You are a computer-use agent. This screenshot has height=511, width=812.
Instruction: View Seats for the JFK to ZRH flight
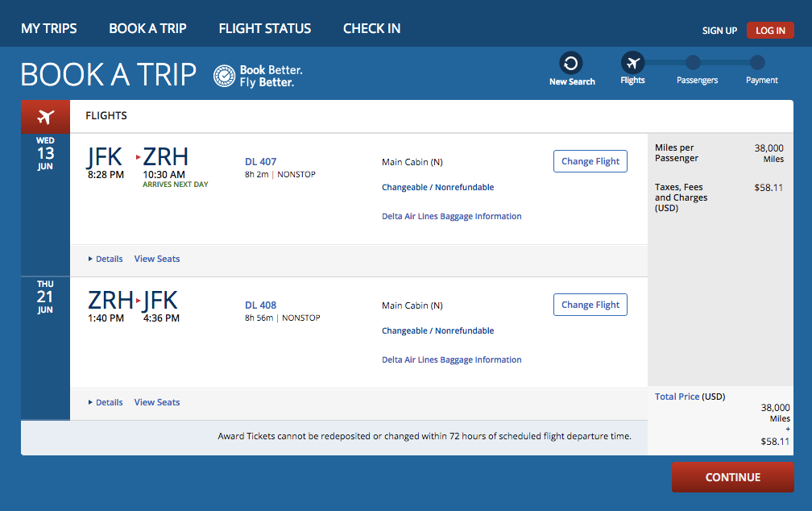tap(157, 259)
